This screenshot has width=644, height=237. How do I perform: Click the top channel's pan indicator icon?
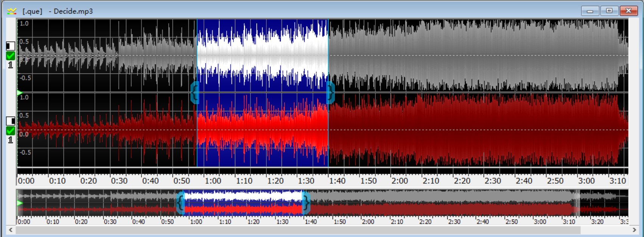11,46
